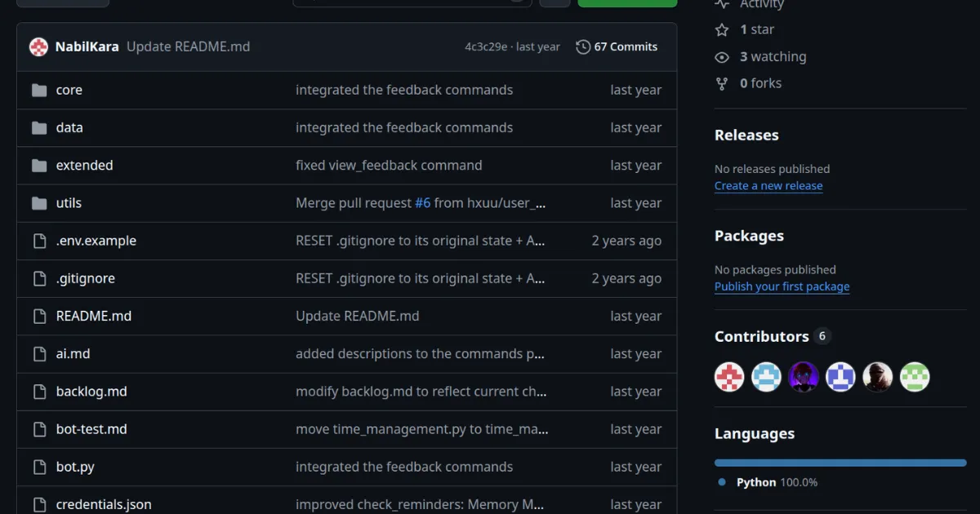
Task: Click the Python 100.0% language entry
Action: coord(777,482)
